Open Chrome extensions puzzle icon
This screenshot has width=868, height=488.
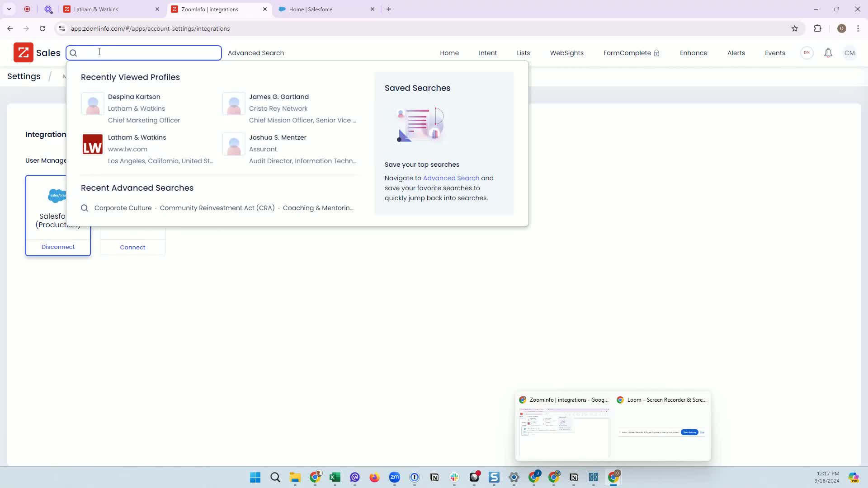817,28
